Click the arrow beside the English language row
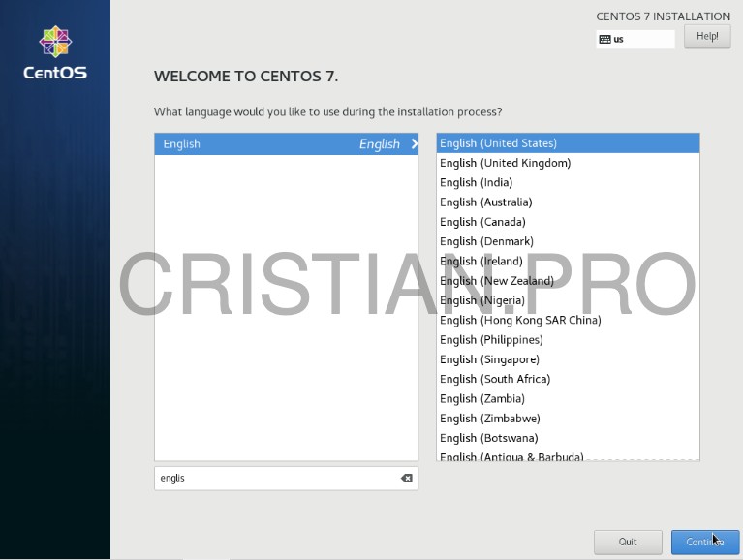 pos(415,143)
